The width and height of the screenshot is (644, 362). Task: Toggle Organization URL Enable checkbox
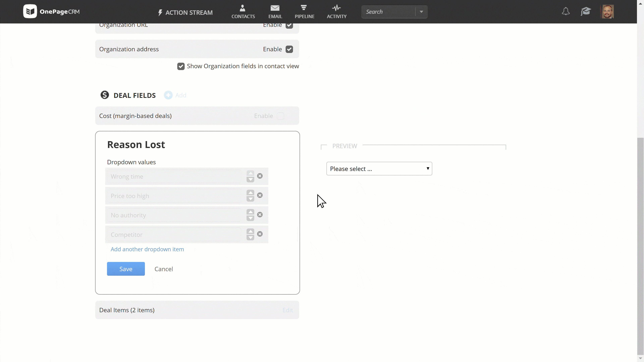(x=289, y=25)
